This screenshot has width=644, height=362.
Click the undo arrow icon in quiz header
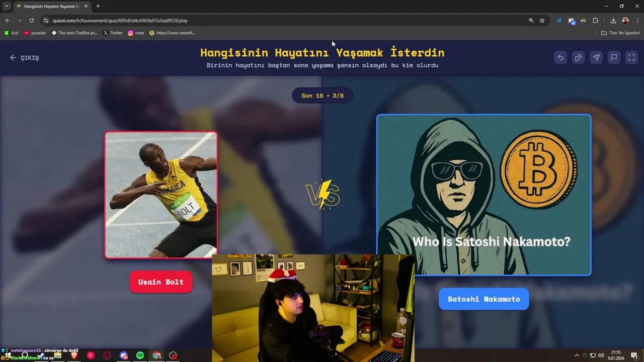(x=560, y=57)
